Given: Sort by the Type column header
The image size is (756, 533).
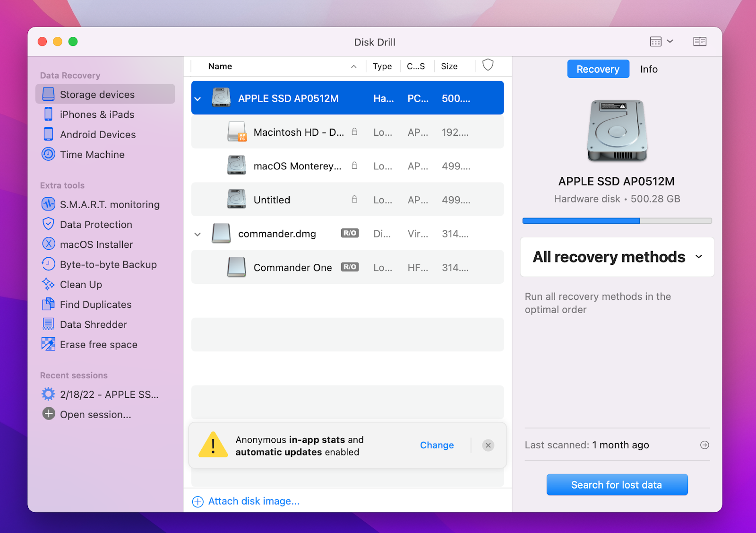Looking at the screenshot, I should pos(382,66).
